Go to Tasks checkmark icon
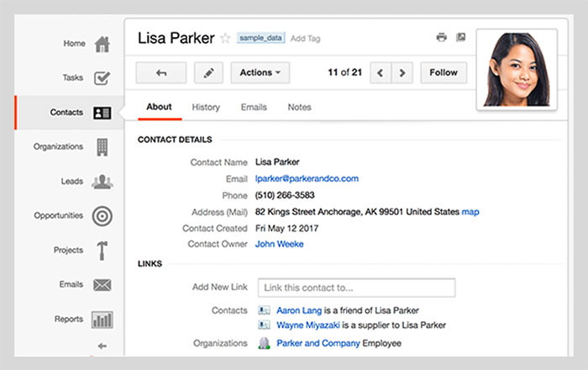 pyautogui.click(x=102, y=78)
